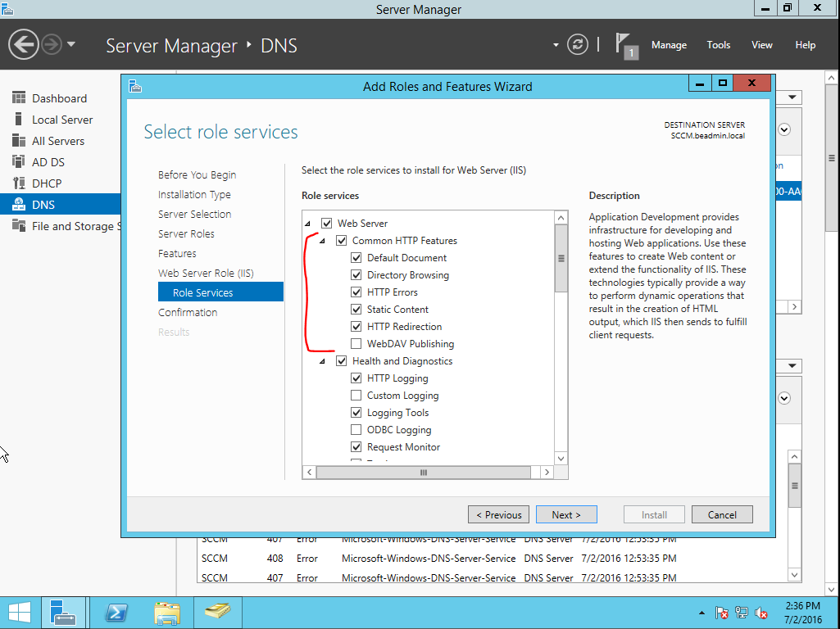Toggle Health and Diagnostics checkbox
The height and width of the screenshot is (629, 840).
pyautogui.click(x=341, y=361)
